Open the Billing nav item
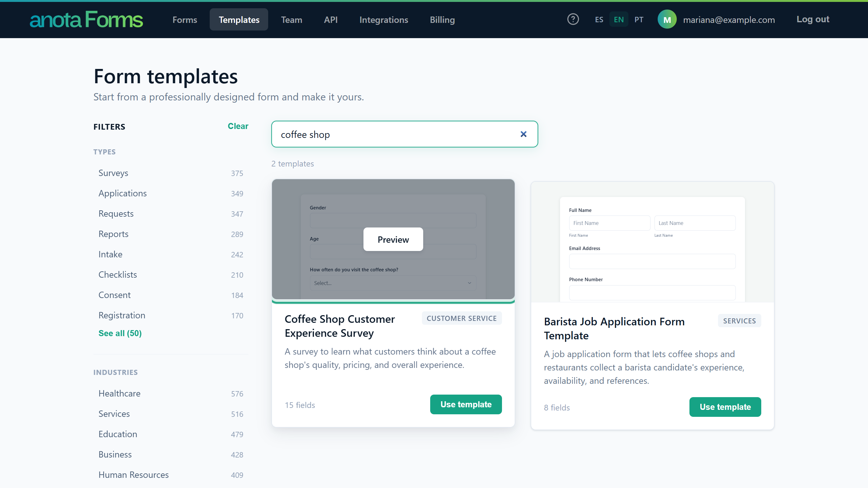The image size is (868, 488). click(442, 20)
